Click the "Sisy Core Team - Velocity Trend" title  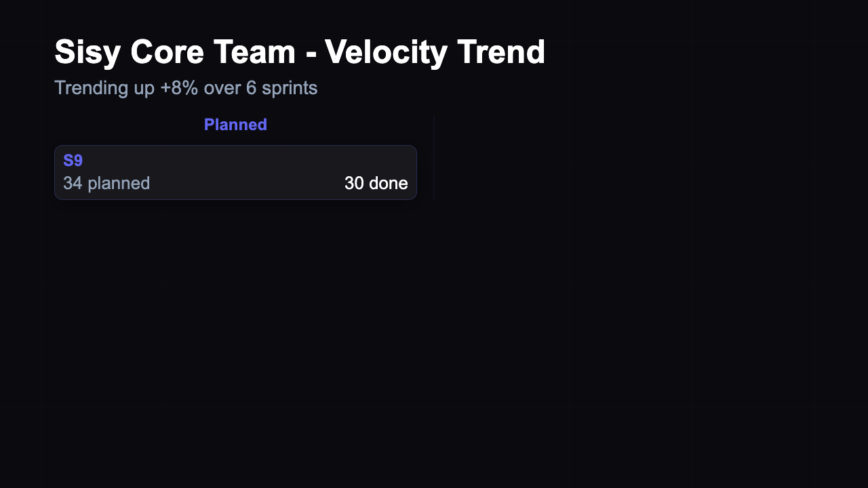pyautogui.click(x=300, y=52)
